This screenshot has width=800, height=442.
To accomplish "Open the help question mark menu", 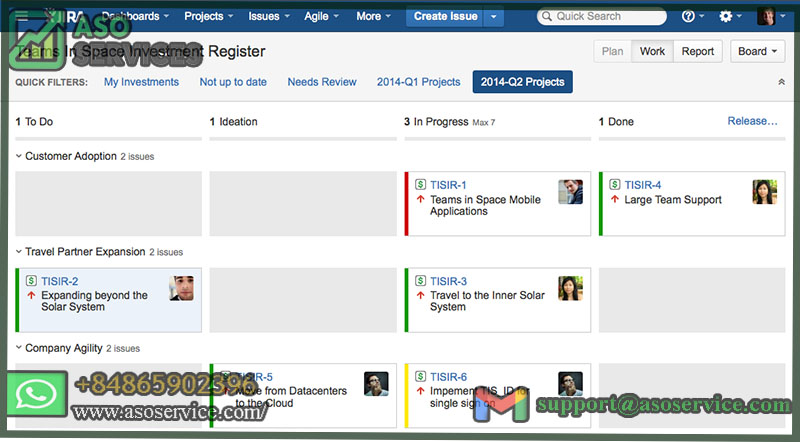I will pos(692,16).
